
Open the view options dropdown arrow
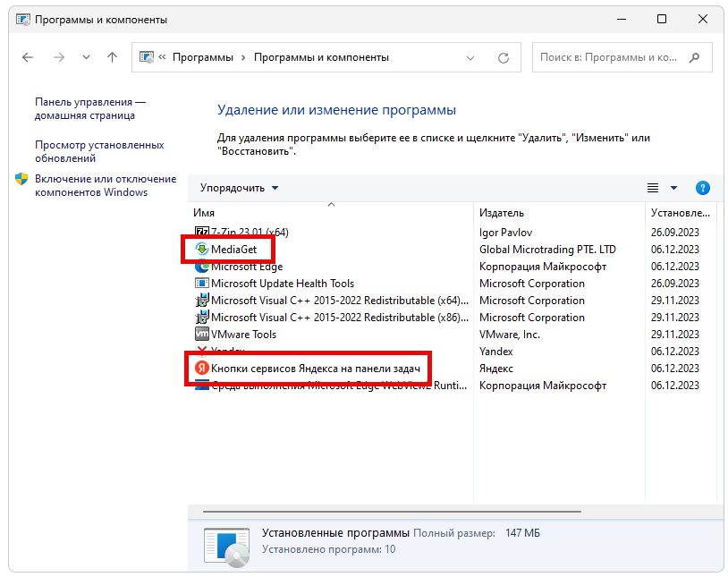tap(673, 188)
